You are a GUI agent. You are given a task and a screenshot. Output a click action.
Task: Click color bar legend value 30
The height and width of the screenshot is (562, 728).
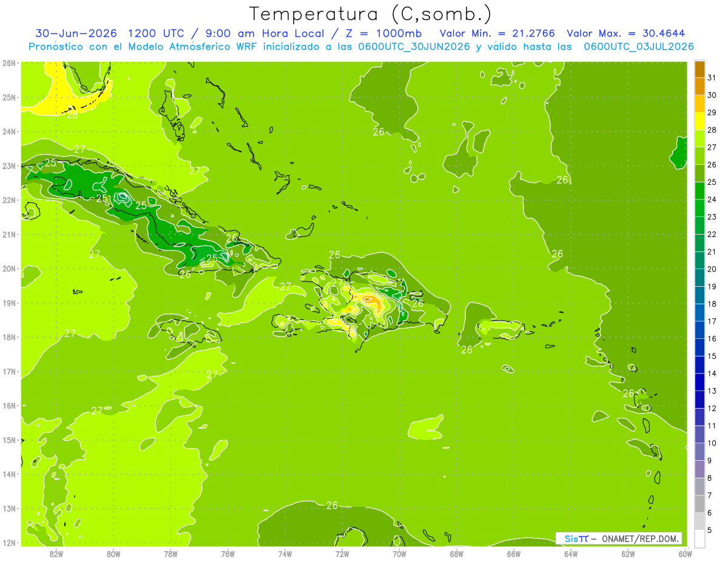coord(712,95)
